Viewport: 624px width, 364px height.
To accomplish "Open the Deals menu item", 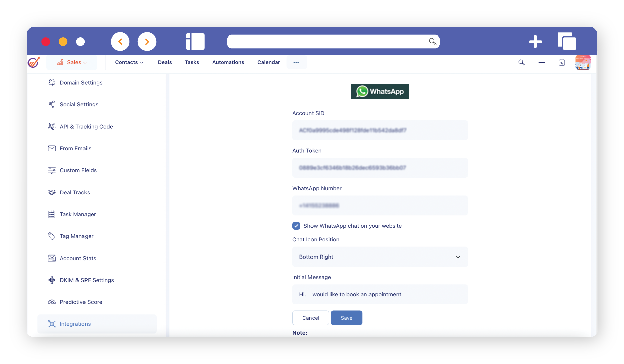I will click(165, 62).
